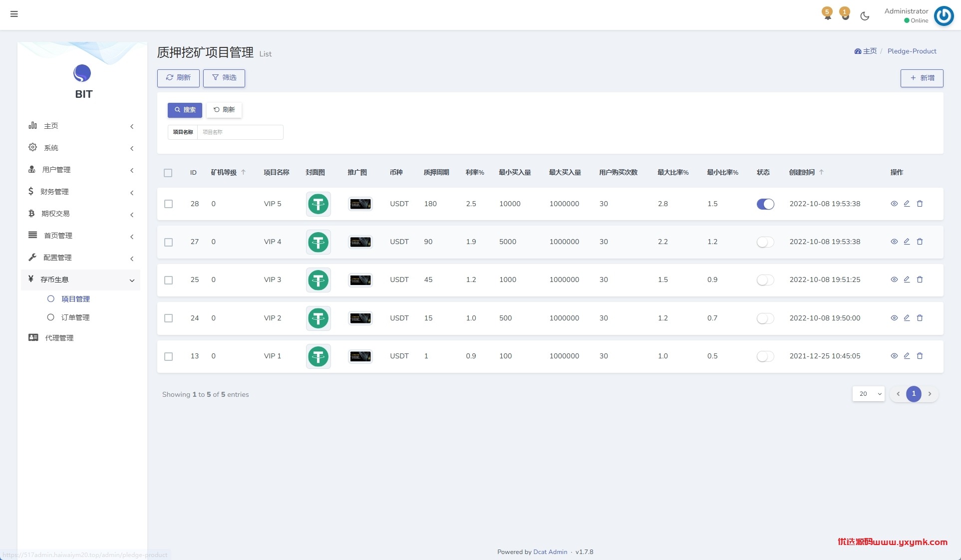This screenshot has height=560, width=961.
Task: Toggle the hamburger sidebar menu icon
Action: coord(14,14)
